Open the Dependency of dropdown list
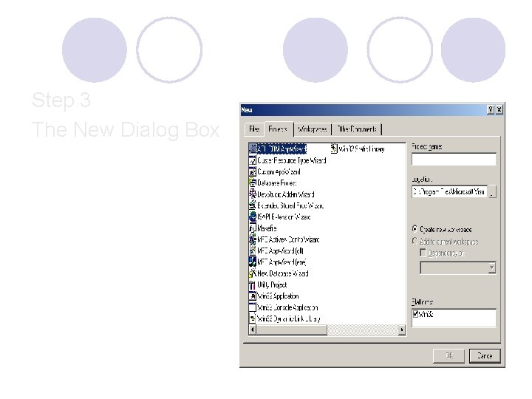 [491, 268]
